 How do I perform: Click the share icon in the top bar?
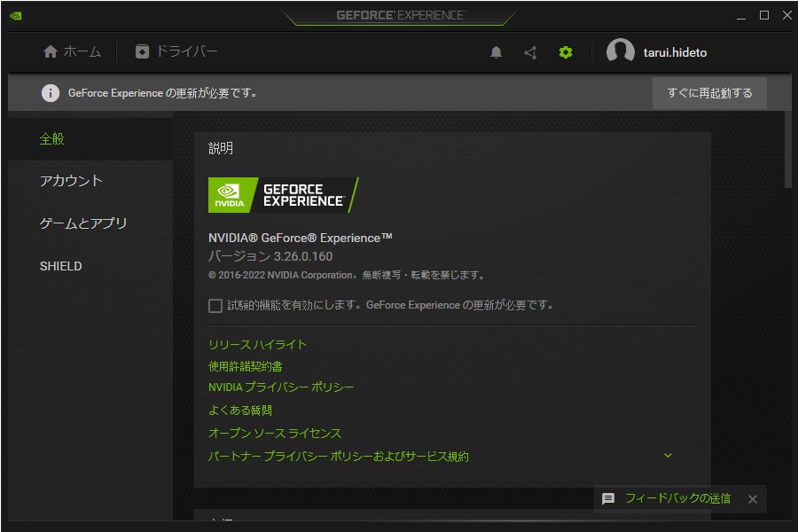(x=530, y=52)
